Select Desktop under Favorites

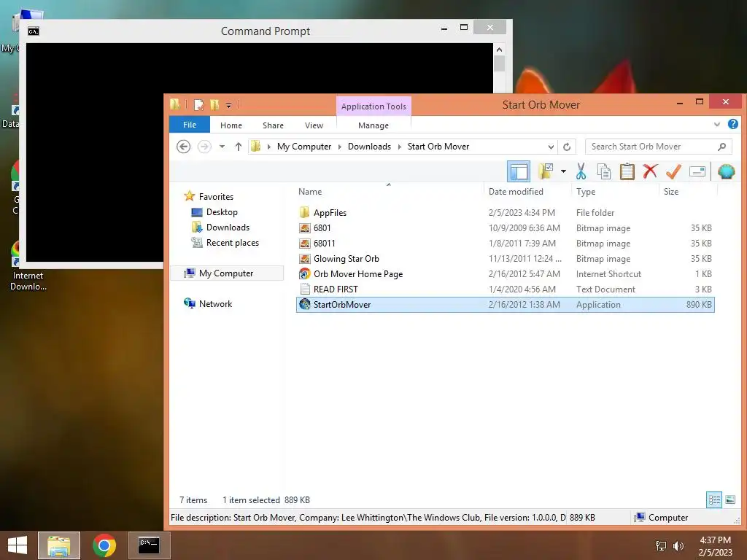(214, 212)
